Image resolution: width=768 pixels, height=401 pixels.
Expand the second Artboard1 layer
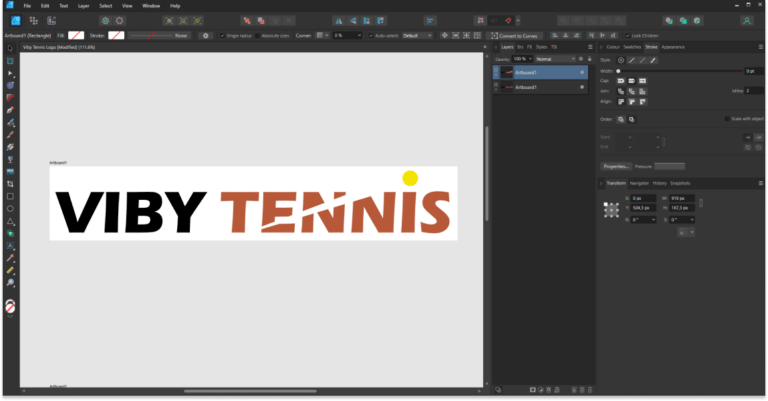496,90
